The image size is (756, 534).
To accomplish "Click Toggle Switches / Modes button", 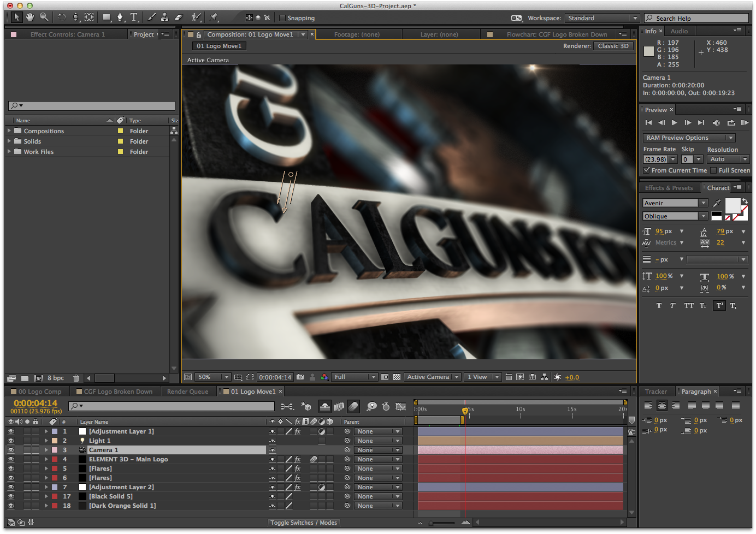I will pos(304,523).
